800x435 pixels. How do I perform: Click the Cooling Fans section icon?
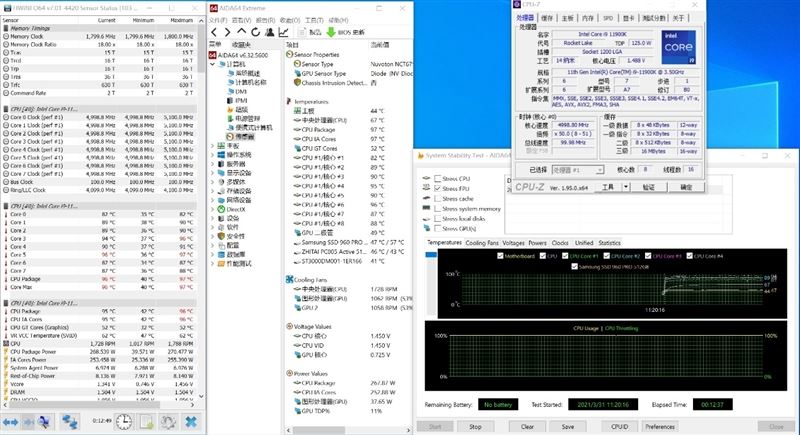point(289,279)
